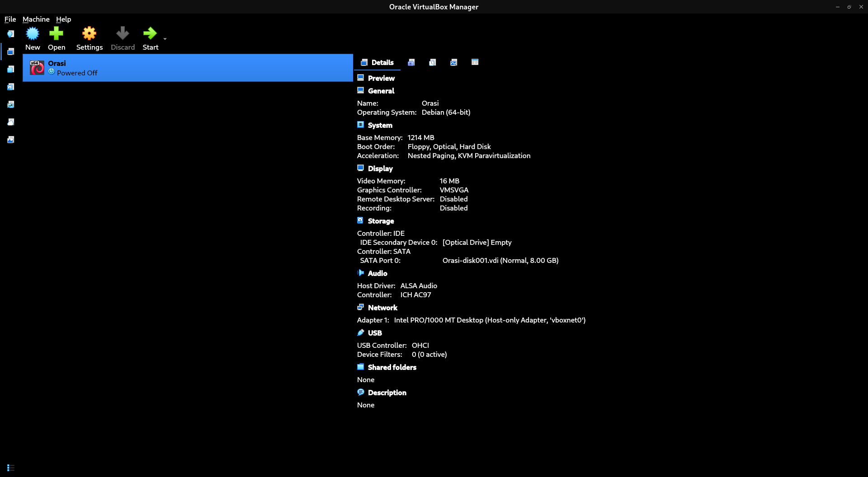Open the Snapshots tab with the camera icon
The width and height of the screenshot is (868, 477).
tap(411, 62)
